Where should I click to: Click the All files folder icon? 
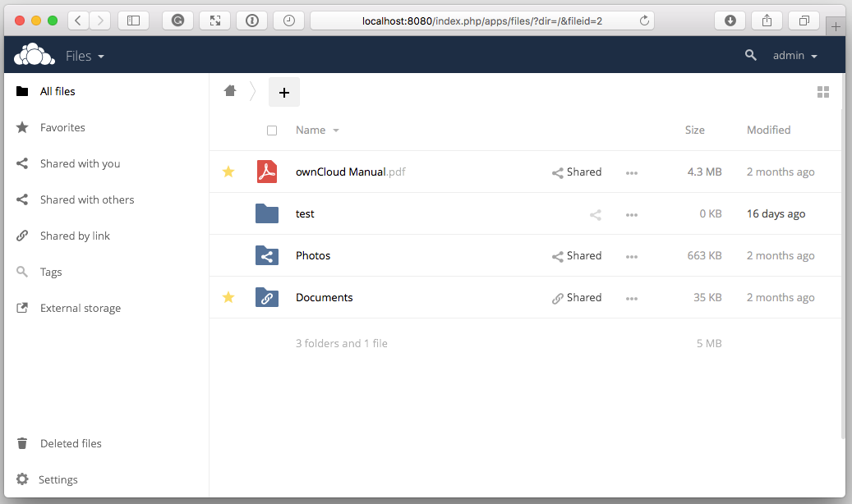coord(22,91)
